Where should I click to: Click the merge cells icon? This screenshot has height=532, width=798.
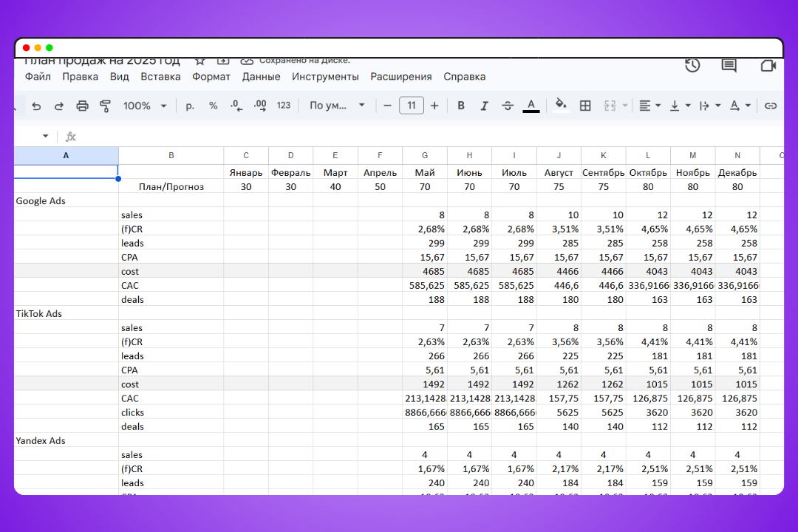pyautogui.click(x=610, y=106)
